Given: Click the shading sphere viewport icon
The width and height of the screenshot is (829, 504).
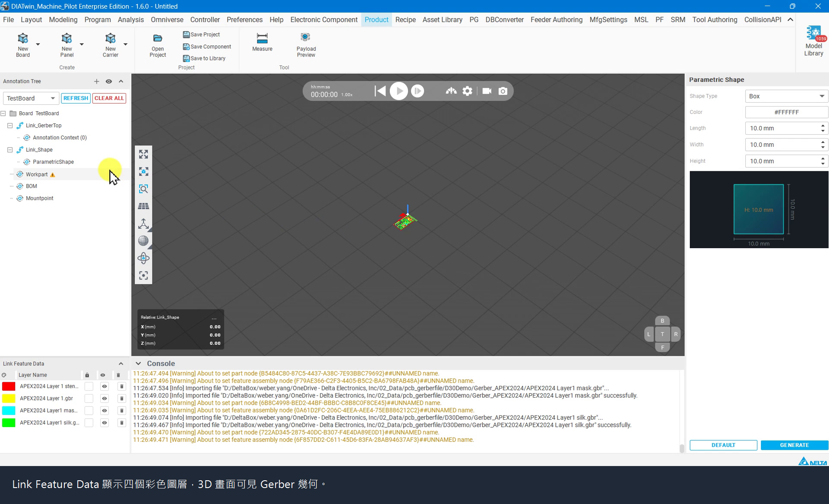Looking at the screenshot, I should point(143,241).
